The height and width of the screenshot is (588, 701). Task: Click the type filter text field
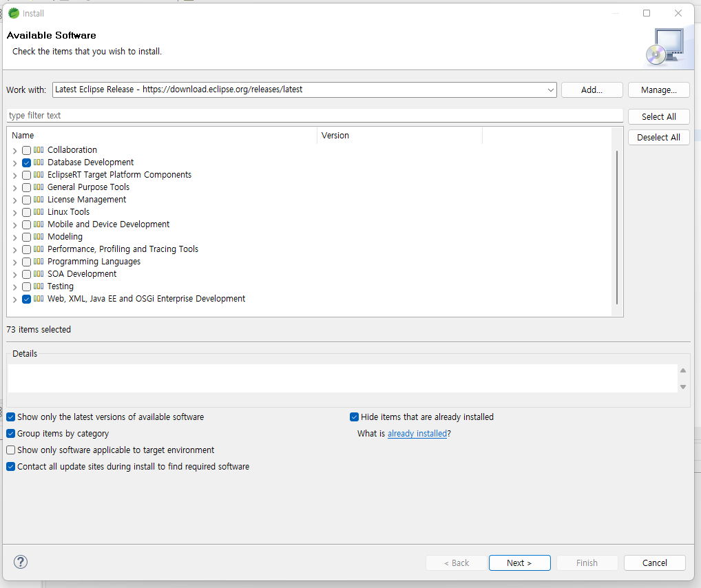point(315,116)
